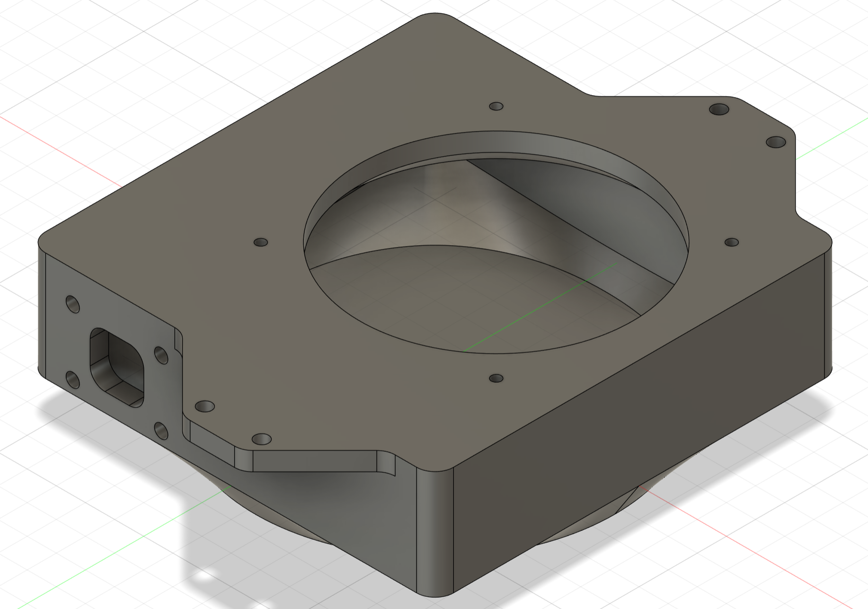Screen dimensions: 868x609
Task: Click small top hole left of the bore
Action: click(261, 242)
